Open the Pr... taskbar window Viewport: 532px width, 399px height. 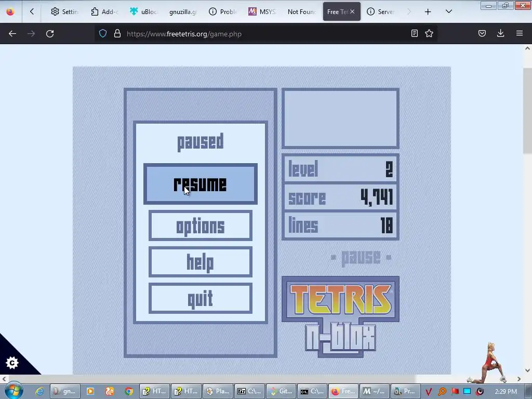coord(406,392)
